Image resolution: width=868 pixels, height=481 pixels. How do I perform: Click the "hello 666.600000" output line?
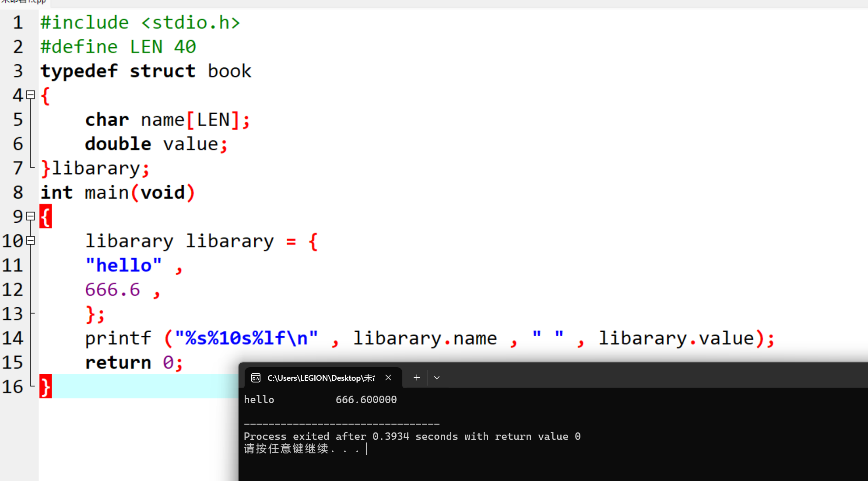(x=320, y=400)
